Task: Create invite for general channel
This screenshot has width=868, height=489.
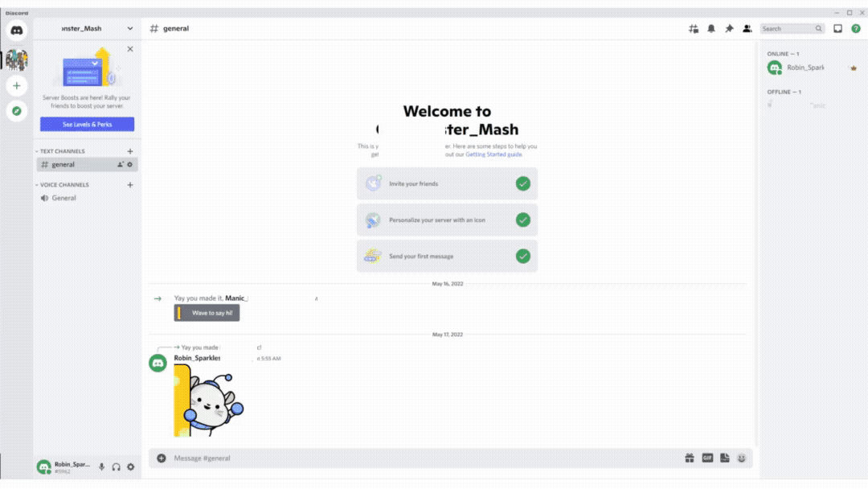Action: 120,165
